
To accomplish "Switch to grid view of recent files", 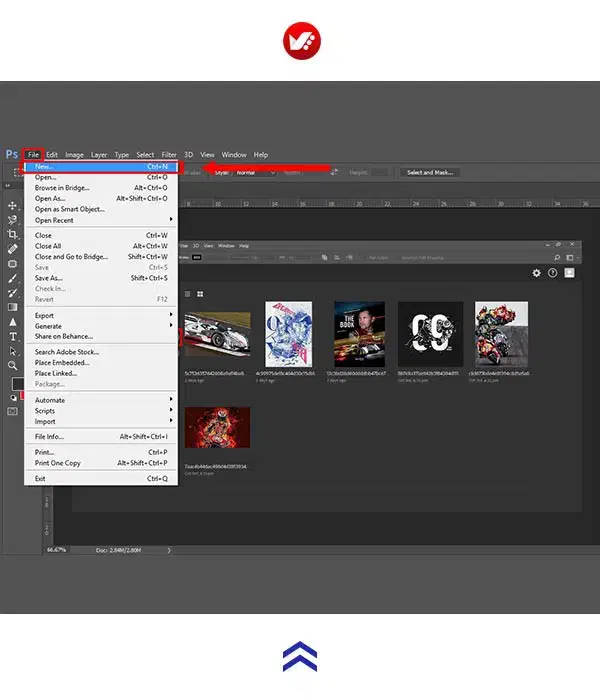I will click(x=201, y=294).
